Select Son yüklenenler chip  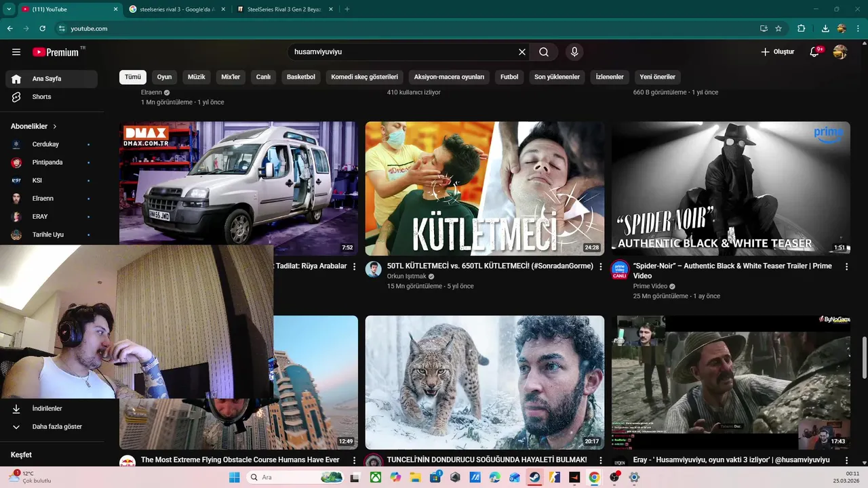point(557,77)
